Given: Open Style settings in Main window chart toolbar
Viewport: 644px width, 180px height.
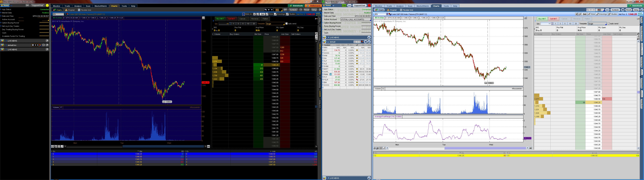Looking at the screenshot, I should 270,14.
